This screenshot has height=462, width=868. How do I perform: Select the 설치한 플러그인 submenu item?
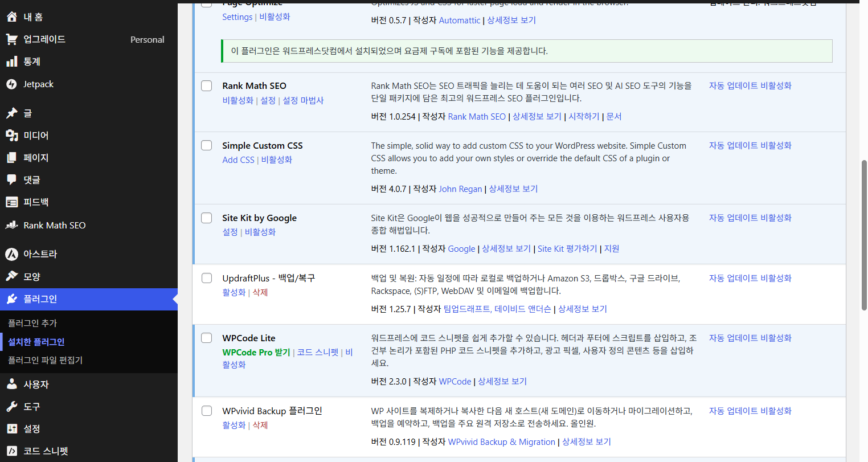[x=36, y=342]
